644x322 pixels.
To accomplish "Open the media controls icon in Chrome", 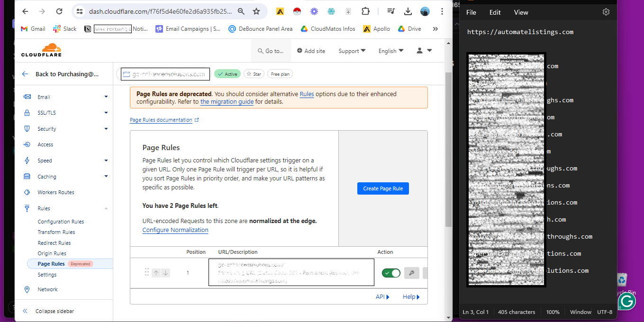I will [x=391, y=11].
